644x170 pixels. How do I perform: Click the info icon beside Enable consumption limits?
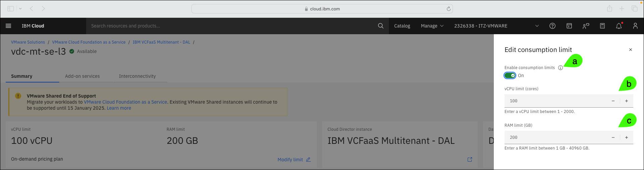[x=561, y=68]
